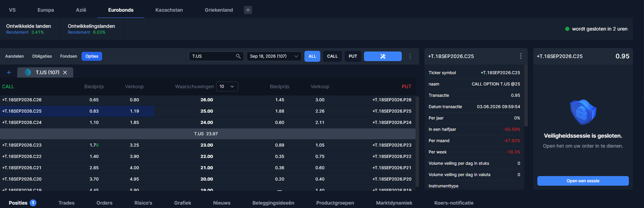Select call option +T.18SEP2026.C26

click(x=22, y=100)
